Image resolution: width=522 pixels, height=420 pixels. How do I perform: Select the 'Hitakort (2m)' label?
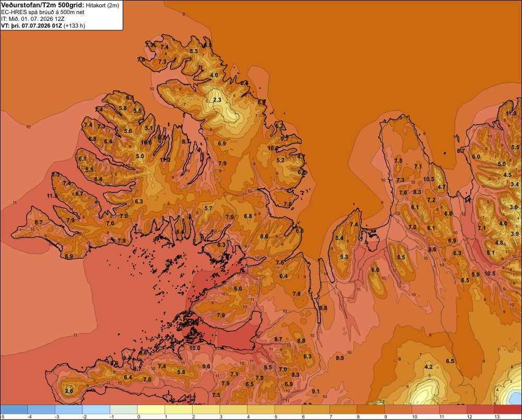[102, 5]
